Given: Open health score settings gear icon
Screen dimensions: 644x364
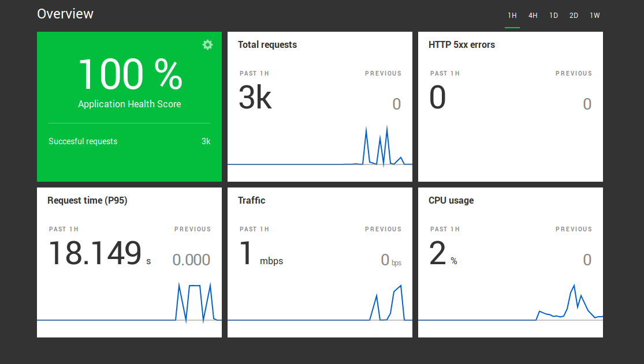Looking at the screenshot, I should (x=207, y=45).
